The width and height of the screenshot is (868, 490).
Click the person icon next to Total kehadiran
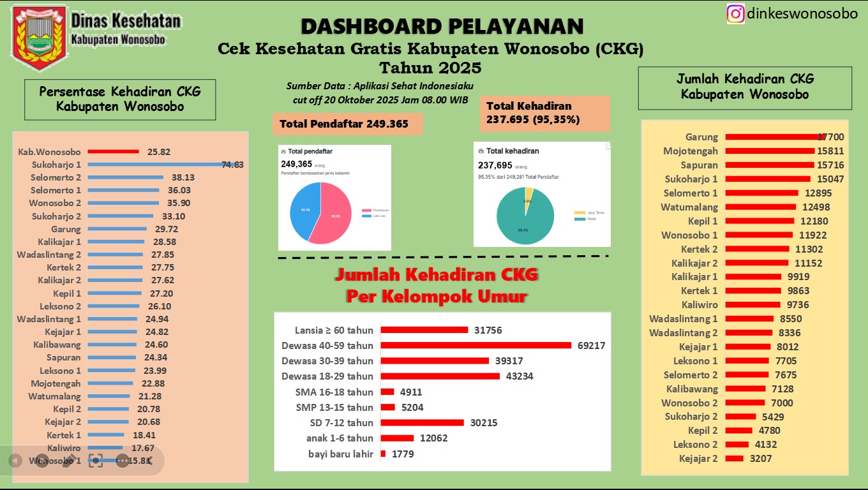coord(481,151)
